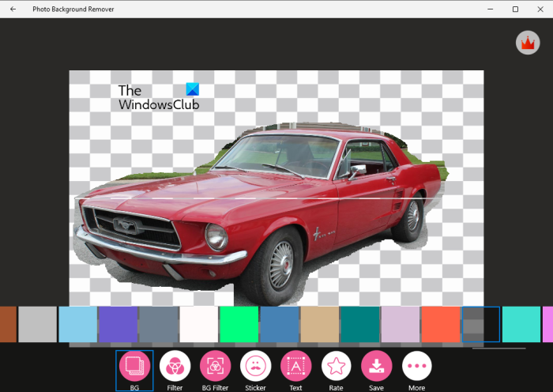Choose the orange-red background swatch
The height and width of the screenshot is (392, 553).
441,324
